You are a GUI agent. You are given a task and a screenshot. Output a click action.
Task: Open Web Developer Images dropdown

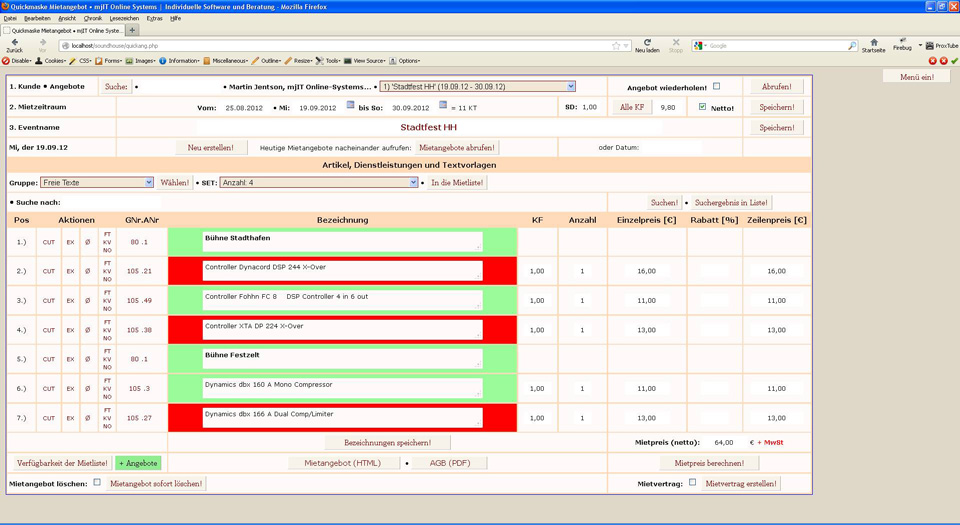tap(140, 61)
